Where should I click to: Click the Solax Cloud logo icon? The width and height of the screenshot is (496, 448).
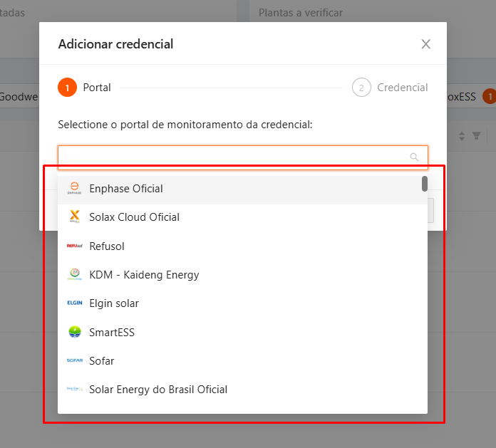point(75,217)
